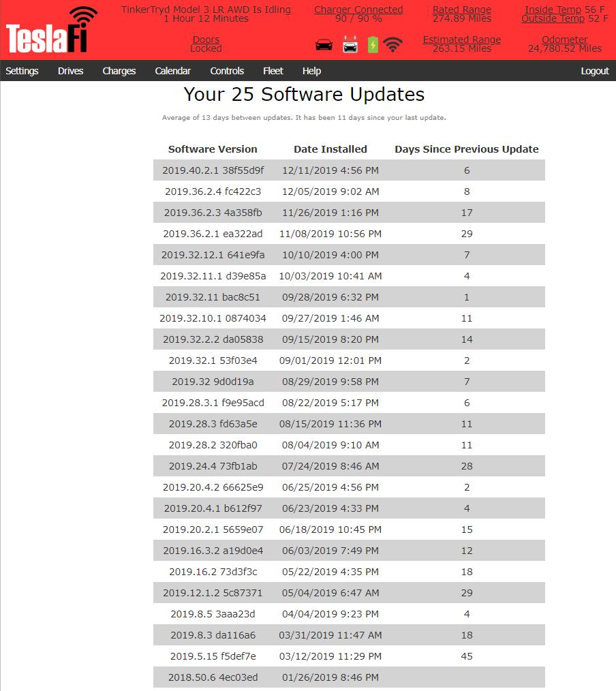
Task: Click install date 01/26/2019 8:46 PM
Action: tap(330, 678)
